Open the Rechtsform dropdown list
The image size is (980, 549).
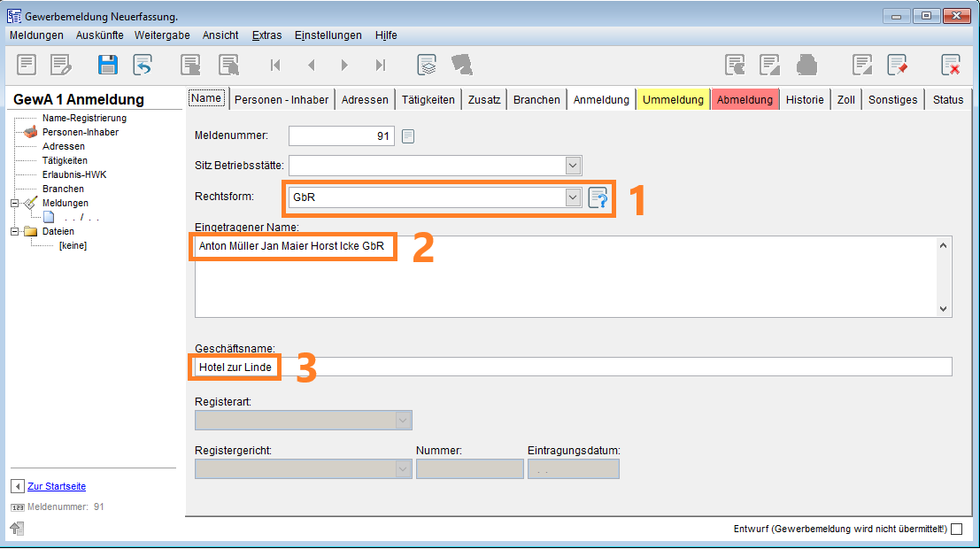[573, 197]
